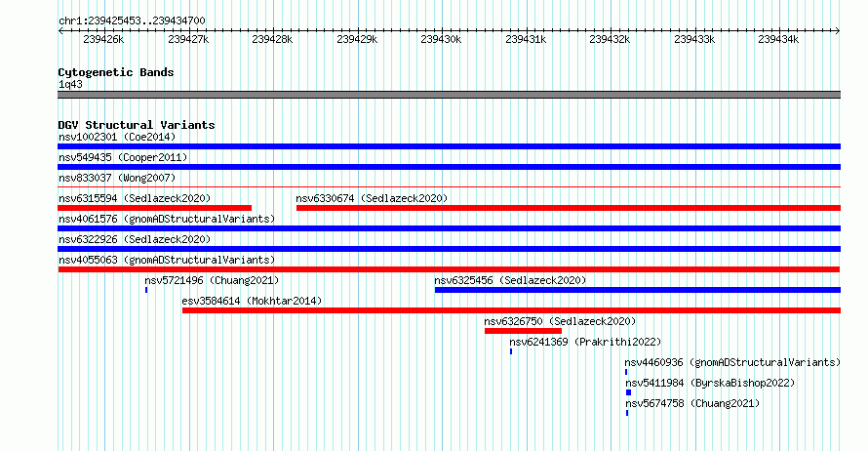This screenshot has width=868, height=451.
Task: Open nsv5674758 (Chuang2021) variant label
Action: pos(692,403)
